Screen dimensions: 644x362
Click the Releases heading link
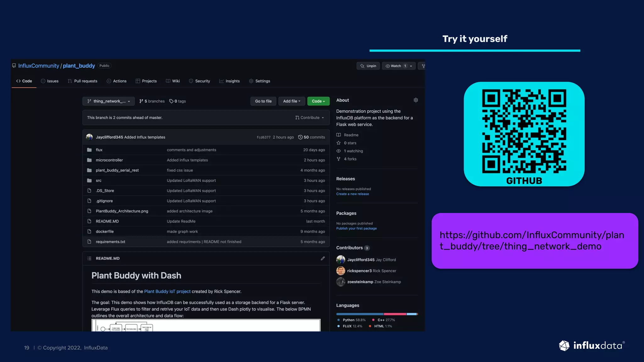346,179
